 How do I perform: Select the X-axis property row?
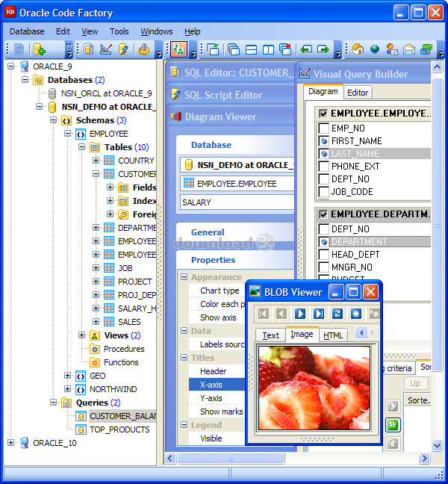coord(217,385)
